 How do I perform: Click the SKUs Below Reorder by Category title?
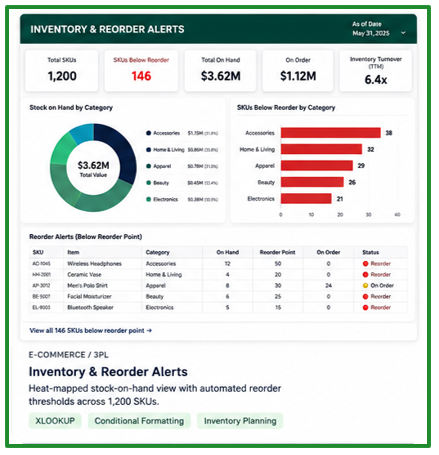pyautogui.click(x=286, y=108)
